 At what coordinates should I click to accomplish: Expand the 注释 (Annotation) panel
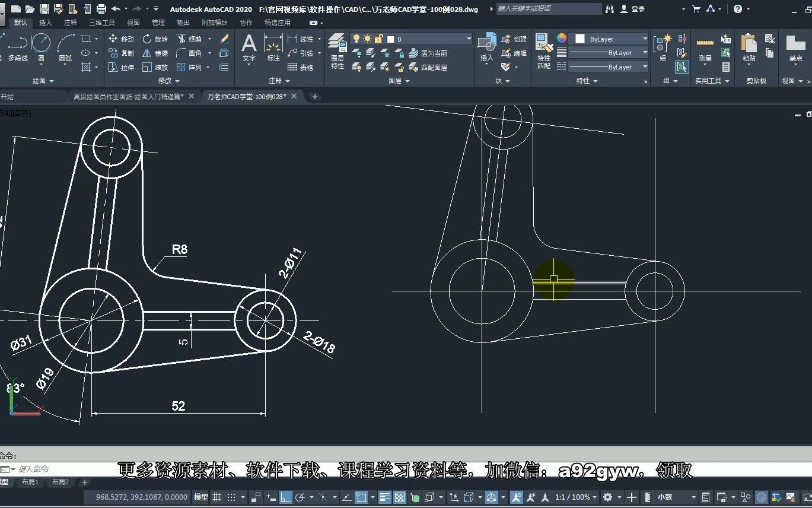click(x=279, y=81)
